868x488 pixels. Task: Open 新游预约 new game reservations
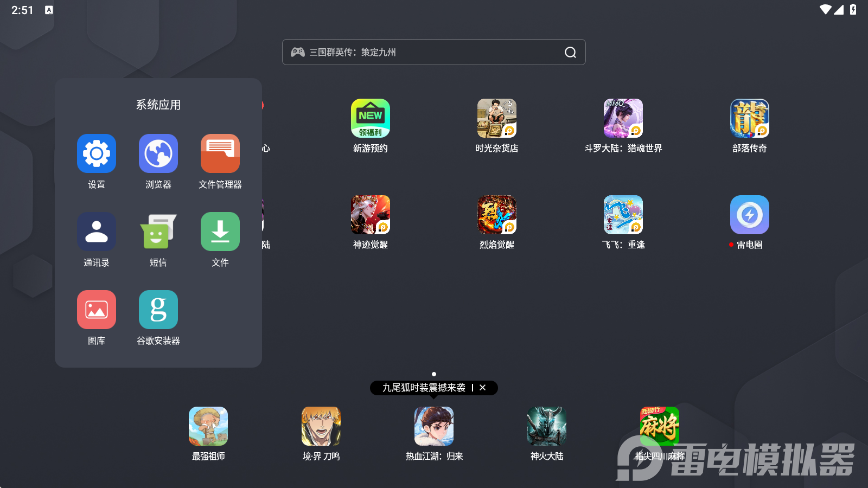point(371,118)
